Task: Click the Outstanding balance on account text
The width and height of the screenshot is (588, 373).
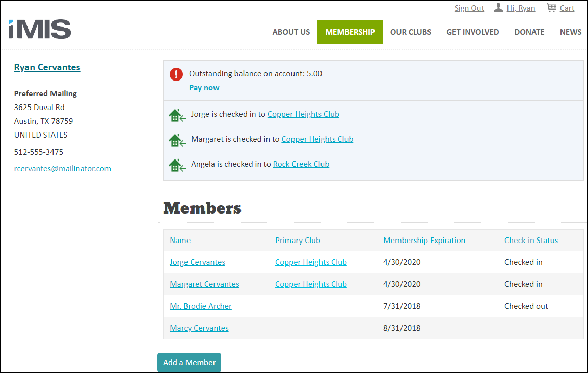Action: (255, 74)
